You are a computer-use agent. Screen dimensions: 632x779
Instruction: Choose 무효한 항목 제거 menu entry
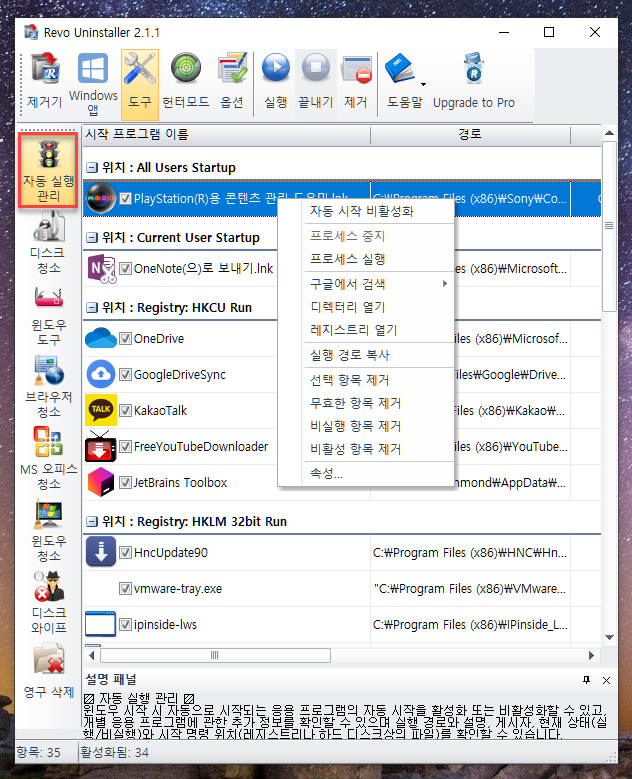pos(366,403)
